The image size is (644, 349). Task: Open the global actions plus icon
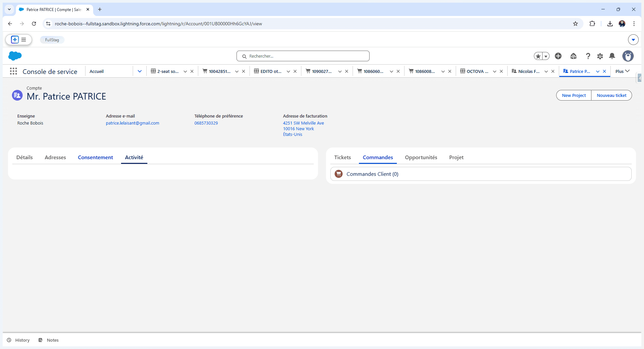coord(558,56)
